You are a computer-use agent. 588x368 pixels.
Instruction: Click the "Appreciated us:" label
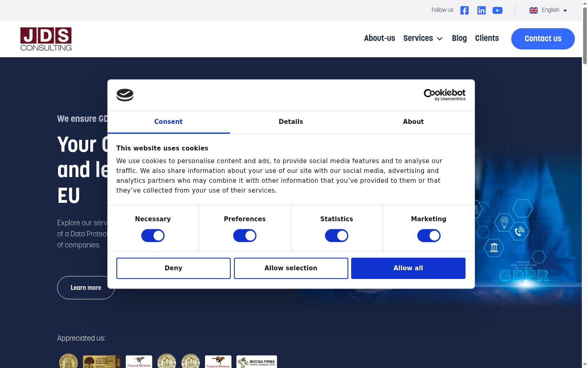coord(81,338)
